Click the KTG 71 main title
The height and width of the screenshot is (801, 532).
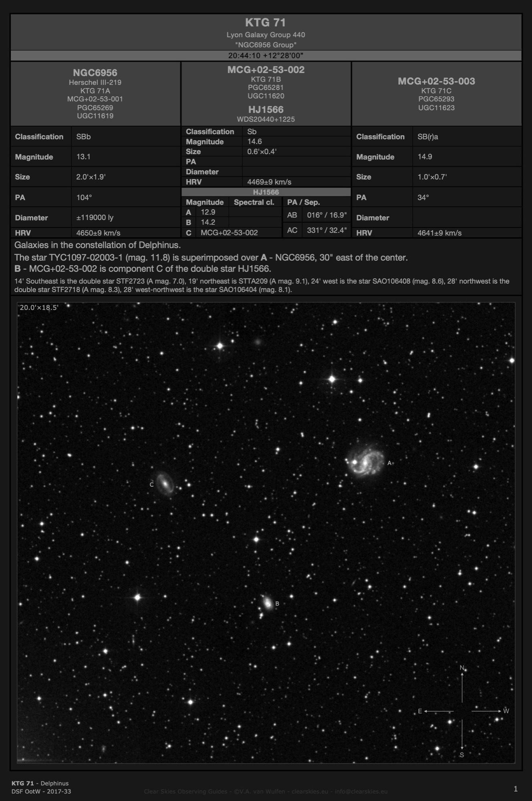(265, 23)
